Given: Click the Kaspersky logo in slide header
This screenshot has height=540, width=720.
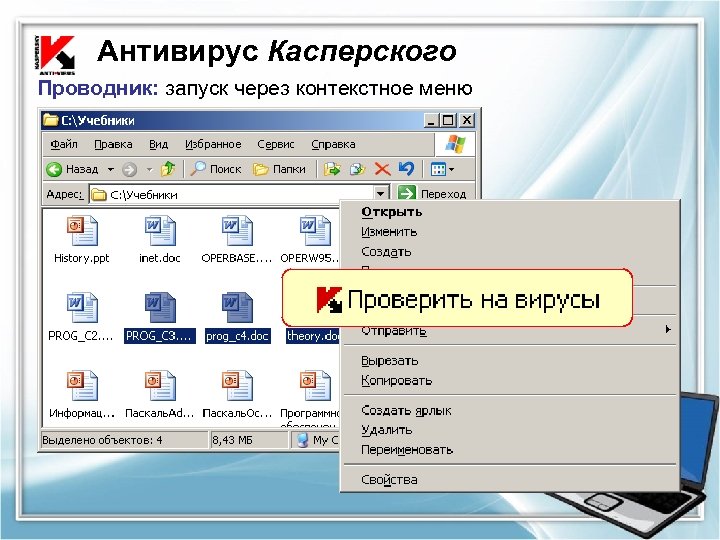Looking at the screenshot, I should tap(55, 55).
